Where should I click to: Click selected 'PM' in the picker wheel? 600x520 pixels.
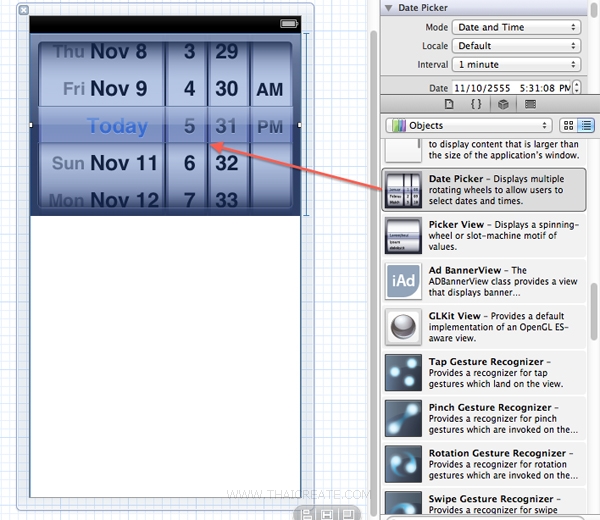(x=270, y=127)
